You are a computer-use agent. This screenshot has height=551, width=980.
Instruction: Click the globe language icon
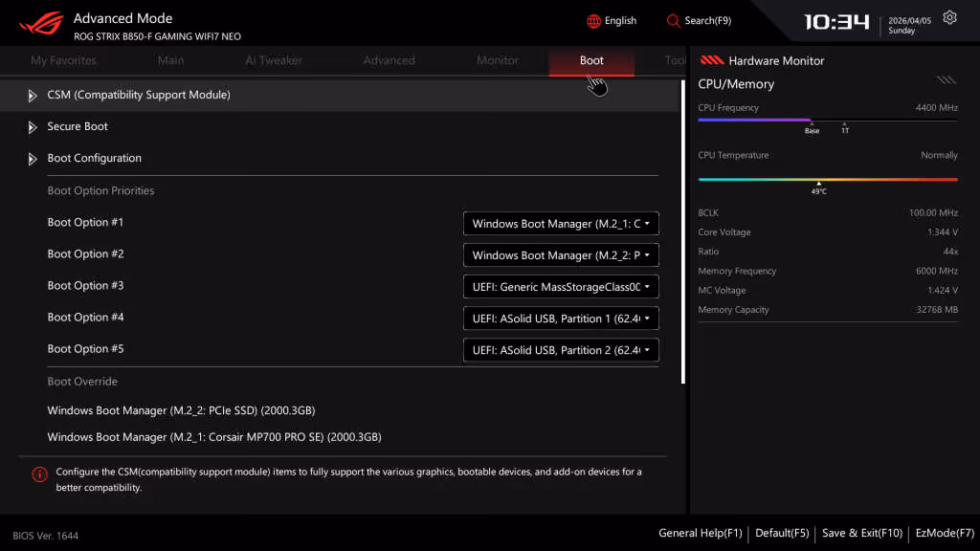pos(593,21)
